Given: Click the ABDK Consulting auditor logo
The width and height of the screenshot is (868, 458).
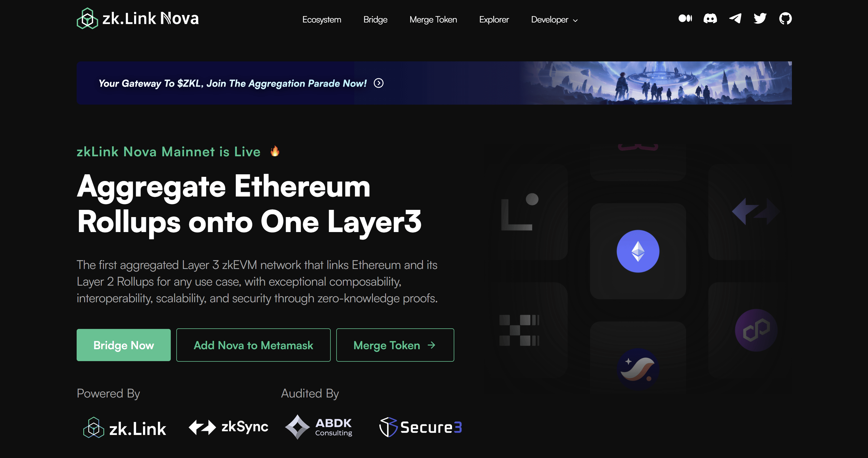Looking at the screenshot, I should 319,427.
